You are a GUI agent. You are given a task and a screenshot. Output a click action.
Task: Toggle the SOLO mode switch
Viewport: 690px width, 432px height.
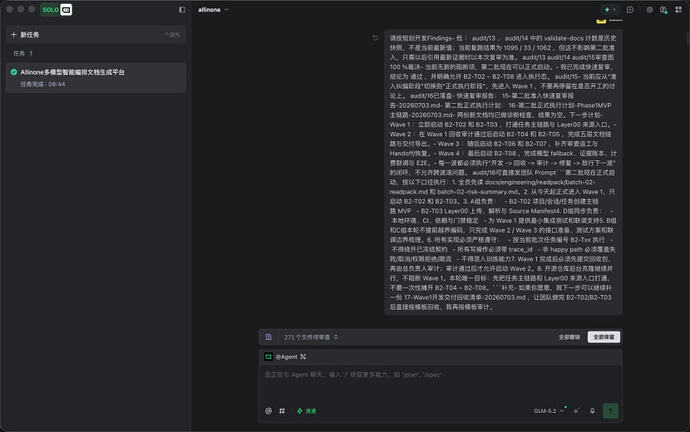click(56, 10)
